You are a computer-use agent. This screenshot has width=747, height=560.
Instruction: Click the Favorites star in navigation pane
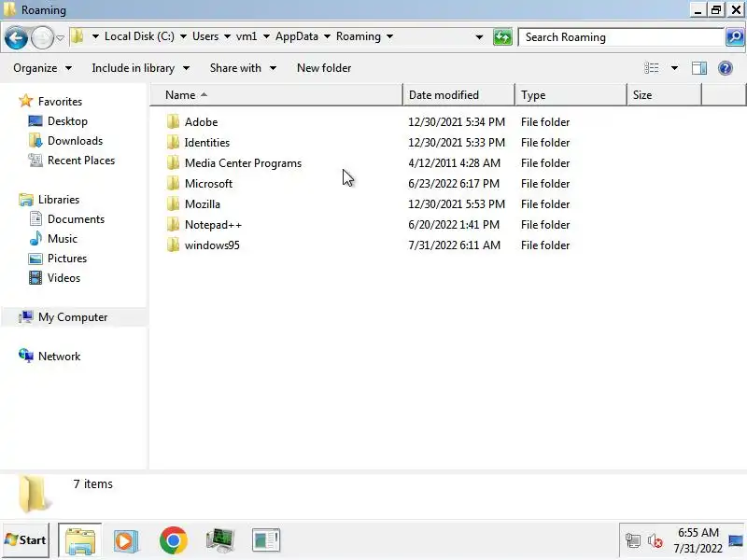[26, 101]
